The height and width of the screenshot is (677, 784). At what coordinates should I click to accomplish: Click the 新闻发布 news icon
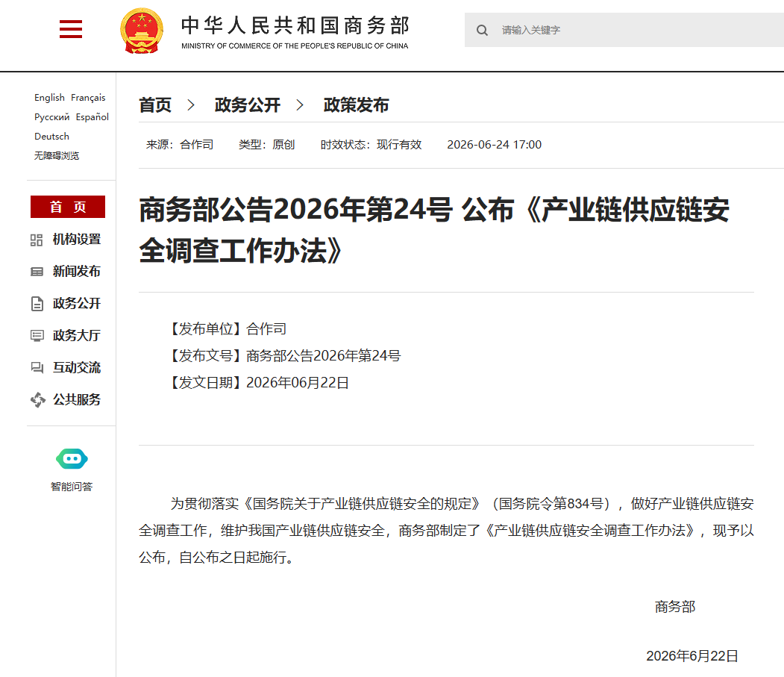click(x=37, y=272)
